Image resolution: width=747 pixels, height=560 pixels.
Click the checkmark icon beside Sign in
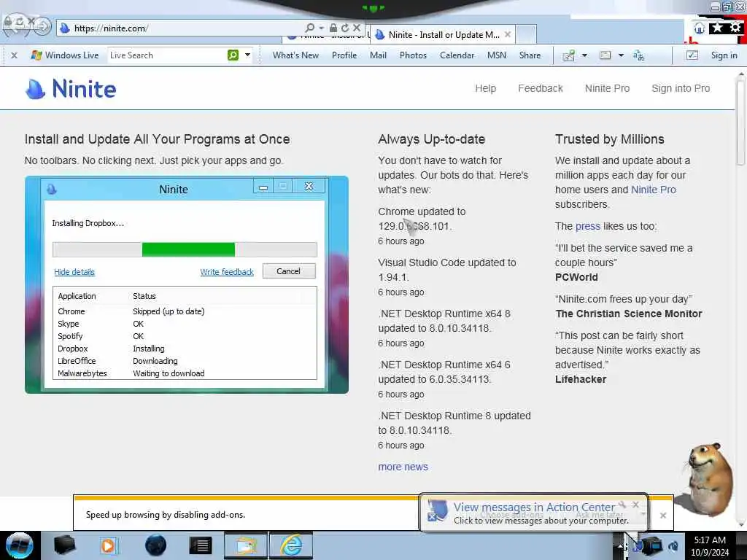[692, 55]
